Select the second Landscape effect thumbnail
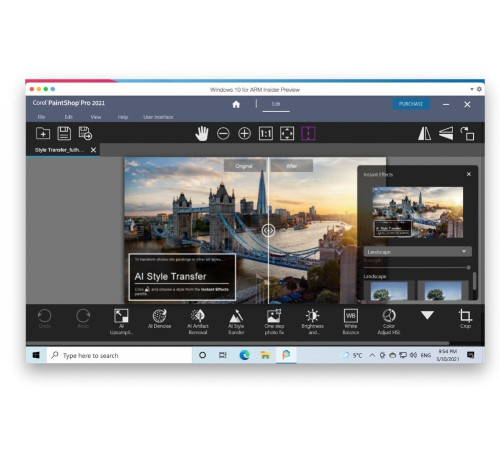500x450 pixels. 443,290
